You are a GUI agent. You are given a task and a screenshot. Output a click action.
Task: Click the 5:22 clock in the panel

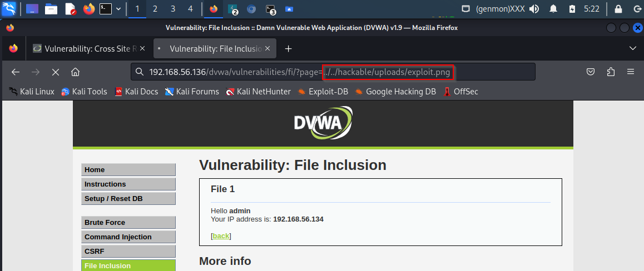click(591, 9)
